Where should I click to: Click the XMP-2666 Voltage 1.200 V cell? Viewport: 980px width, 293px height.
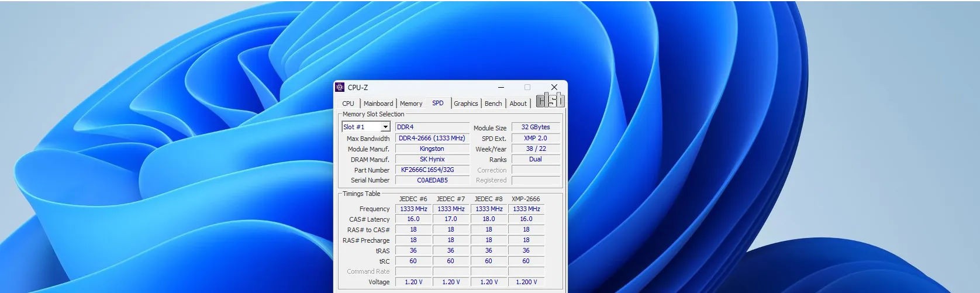(526, 282)
